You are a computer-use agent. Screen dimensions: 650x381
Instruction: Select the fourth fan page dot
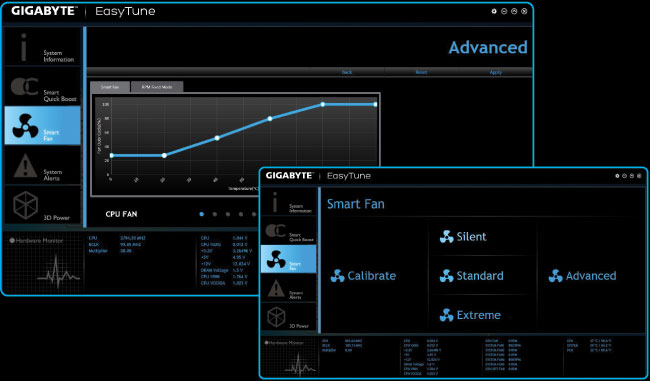pyautogui.click(x=241, y=214)
